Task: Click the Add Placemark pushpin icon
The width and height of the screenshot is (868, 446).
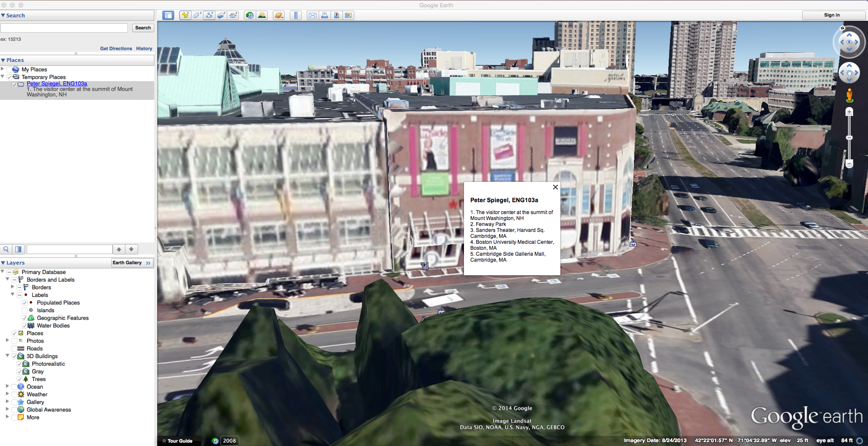Action: [185, 15]
